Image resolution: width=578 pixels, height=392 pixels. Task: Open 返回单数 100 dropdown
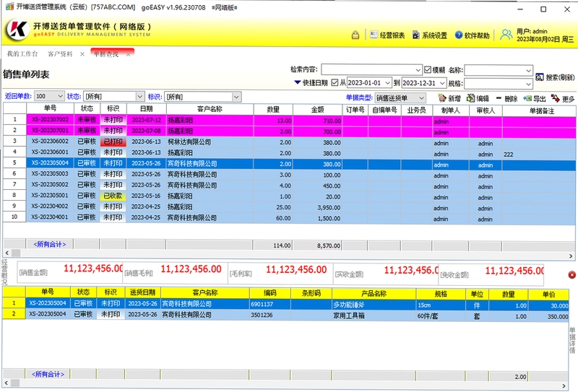click(x=60, y=96)
